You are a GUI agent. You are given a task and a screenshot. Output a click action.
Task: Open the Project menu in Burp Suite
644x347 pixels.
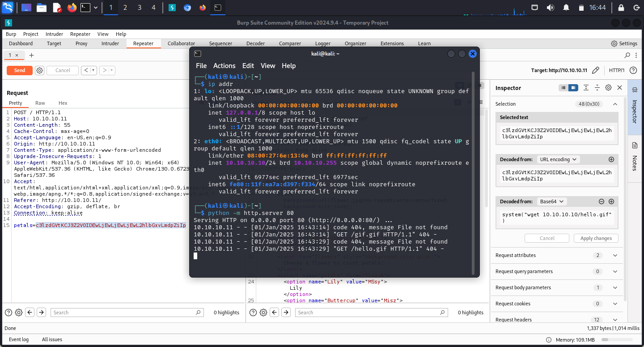31,34
